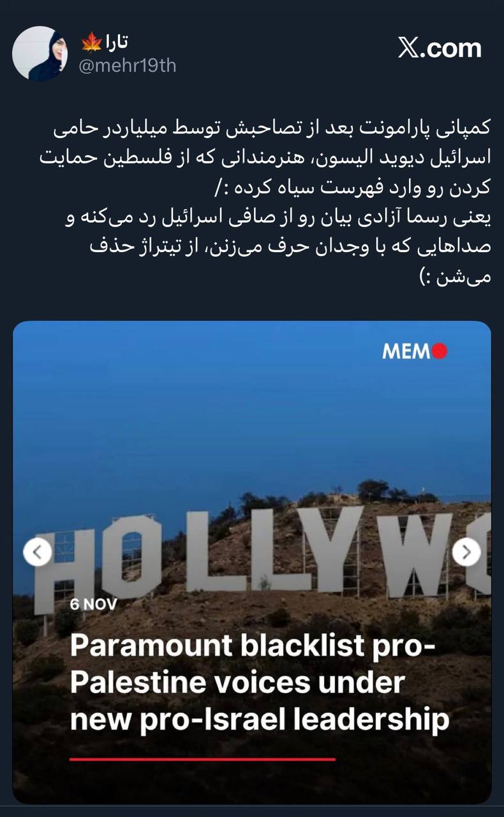Click the headline text "new pro-Israel leadership"
The height and width of the screenshot is (817, 504).
pos(260,719)
